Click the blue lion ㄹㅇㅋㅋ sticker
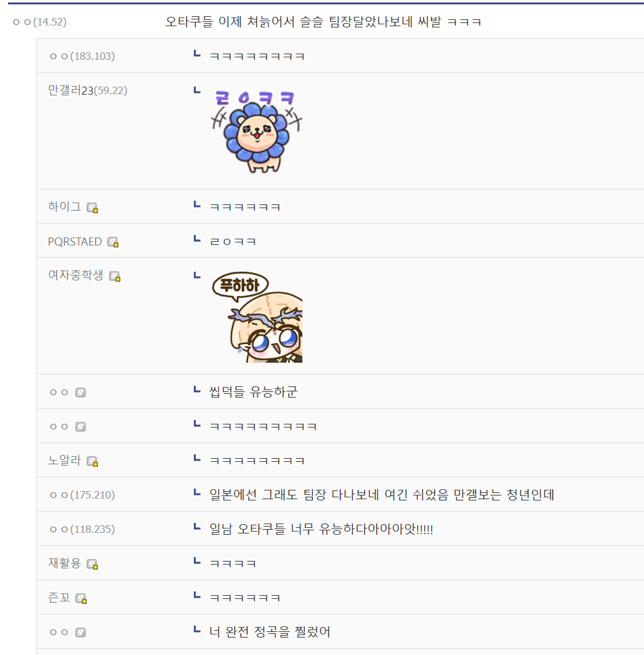Image resolution: width=644 pixels, height=655 pixels. (x=256, y=131)
